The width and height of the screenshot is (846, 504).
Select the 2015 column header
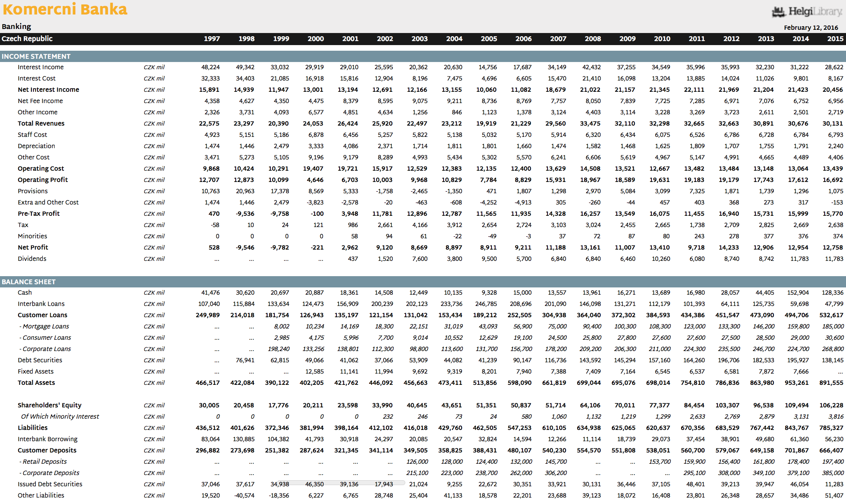click(835, 39)
